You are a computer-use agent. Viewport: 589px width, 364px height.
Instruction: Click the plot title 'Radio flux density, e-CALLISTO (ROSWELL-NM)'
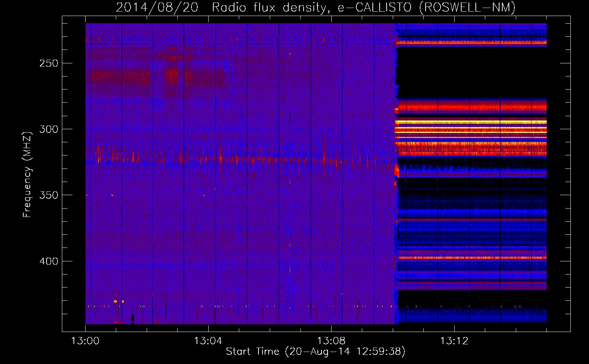(364, 7)
